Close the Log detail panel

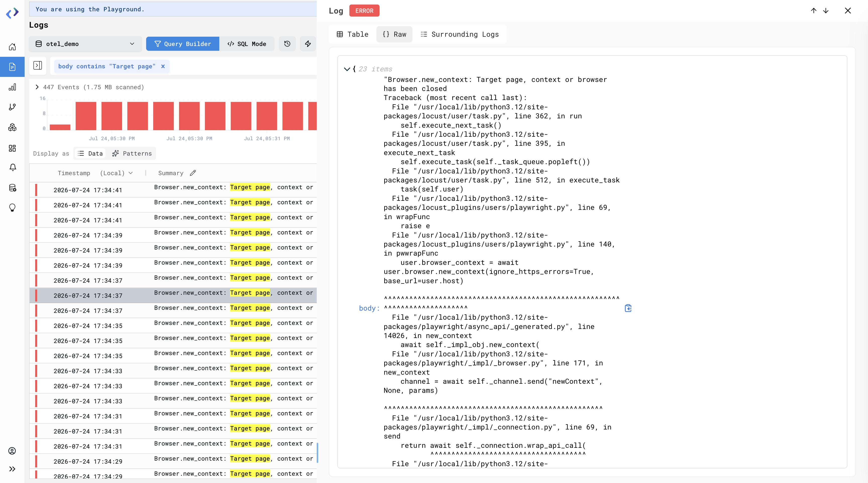pos(848,11)
